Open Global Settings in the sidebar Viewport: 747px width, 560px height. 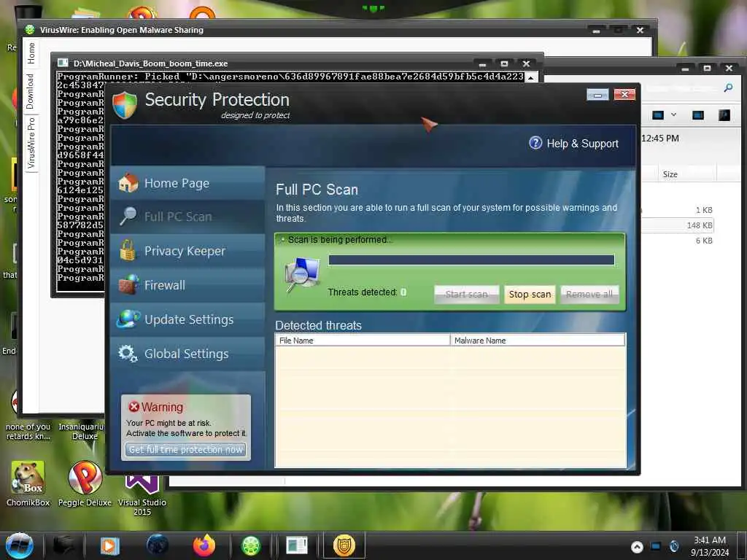coord(187,354)
